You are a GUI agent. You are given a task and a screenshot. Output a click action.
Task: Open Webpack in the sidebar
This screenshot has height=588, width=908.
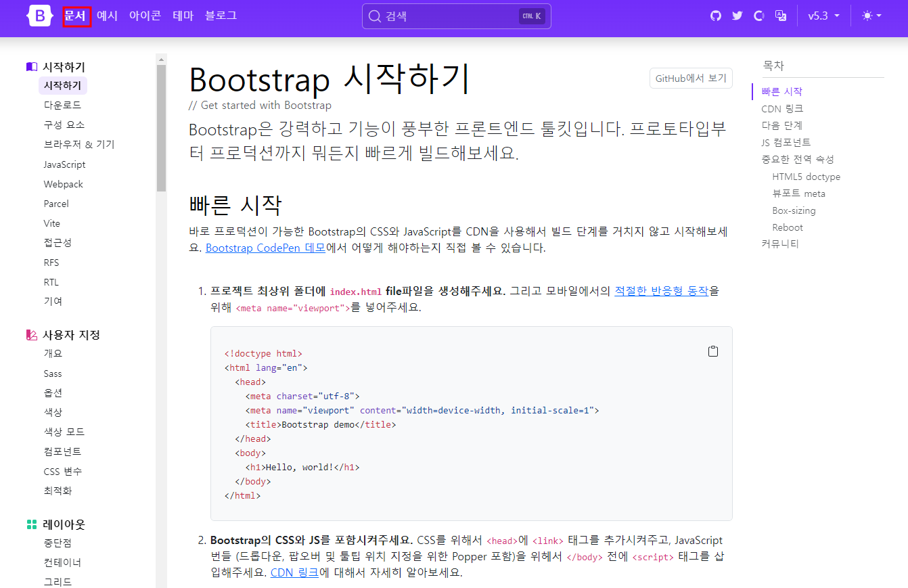[63, 184]
